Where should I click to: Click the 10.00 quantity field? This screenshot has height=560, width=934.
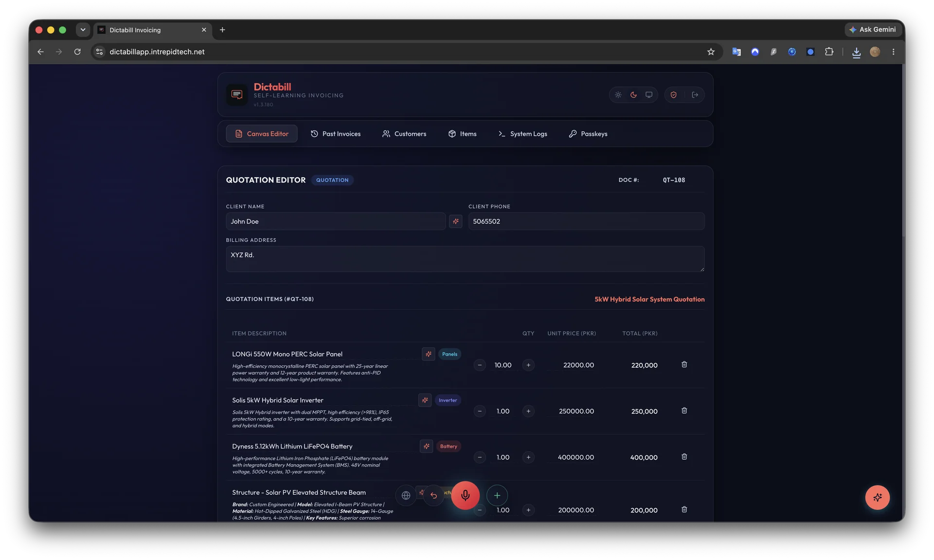coord(503,365)
